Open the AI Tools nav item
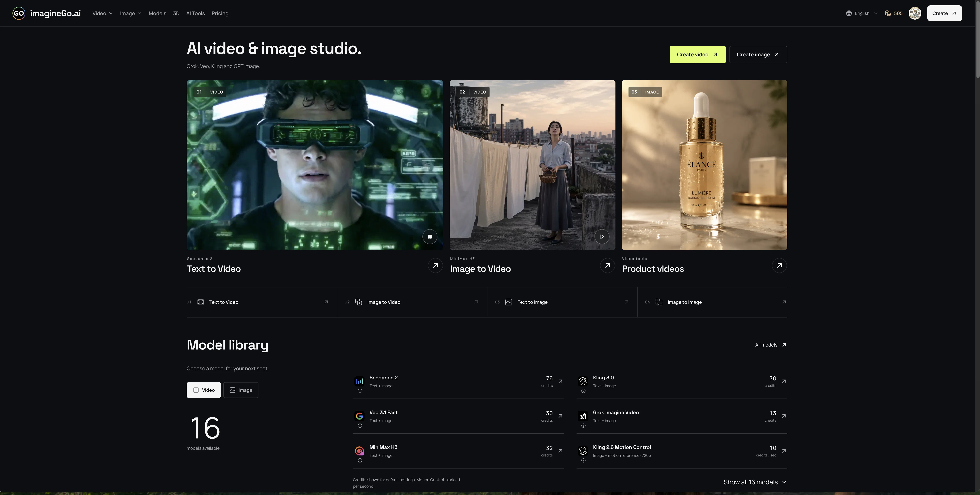 click(196, 13)
